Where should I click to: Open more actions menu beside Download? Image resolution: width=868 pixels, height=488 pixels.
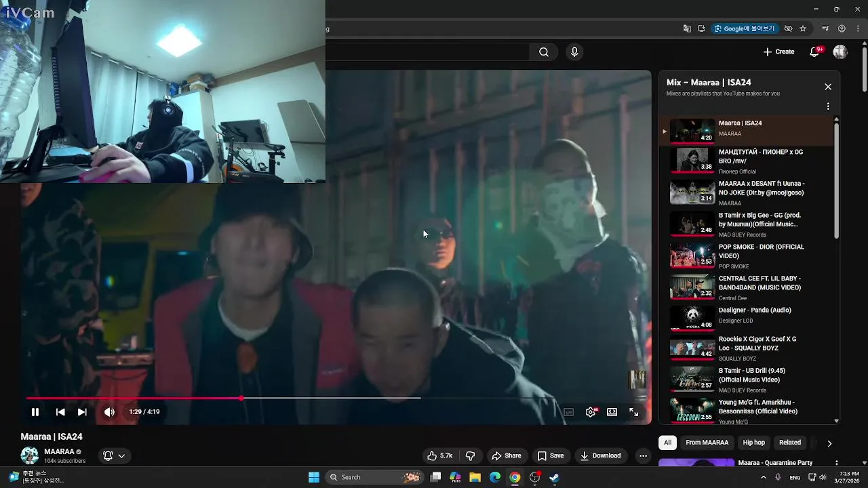[643, 455]
